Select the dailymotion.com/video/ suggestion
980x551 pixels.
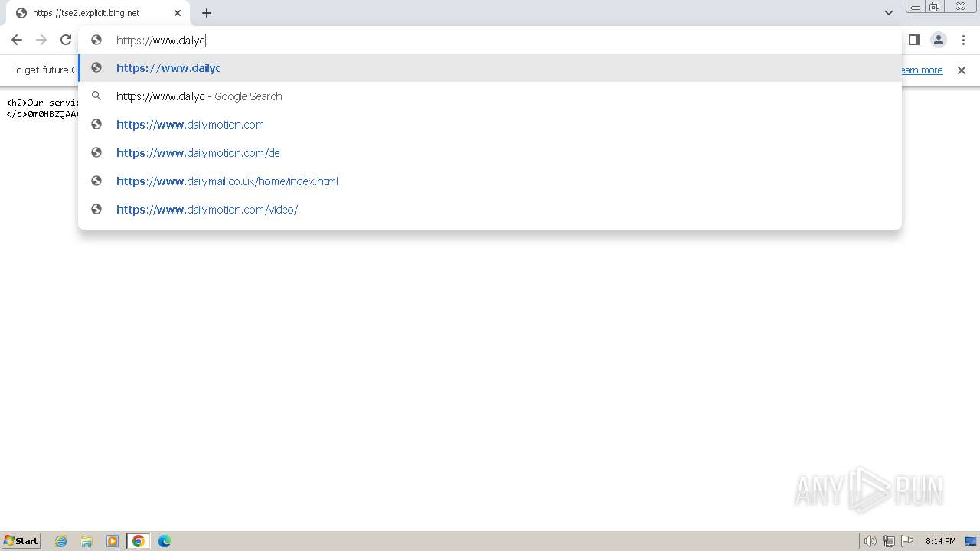coord(490,210)
